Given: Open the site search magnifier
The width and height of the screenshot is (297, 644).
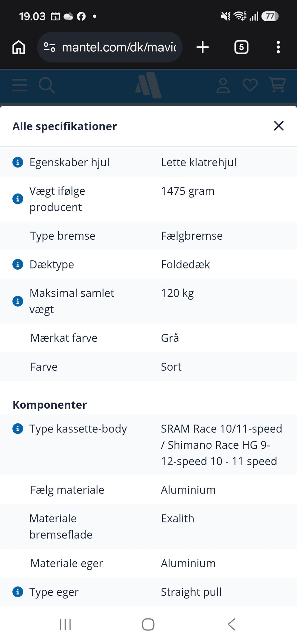Looking at the screenshot, I should coord(47,85).
